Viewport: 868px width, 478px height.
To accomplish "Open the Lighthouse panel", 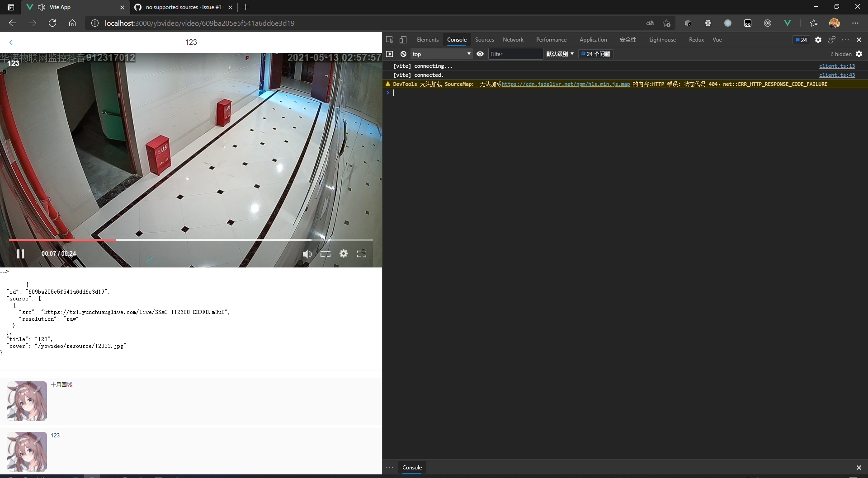I will point(662,40).
